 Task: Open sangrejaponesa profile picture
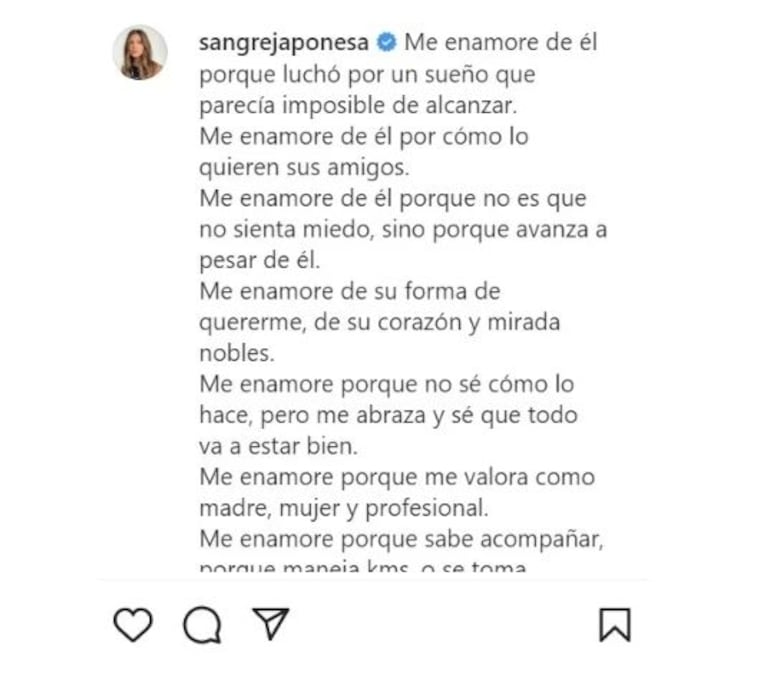pyautogui.click(x=140, y=52)
